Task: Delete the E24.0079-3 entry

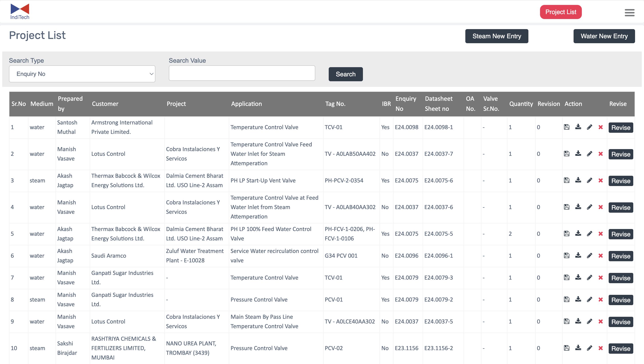Action: [x=600, y=278]
